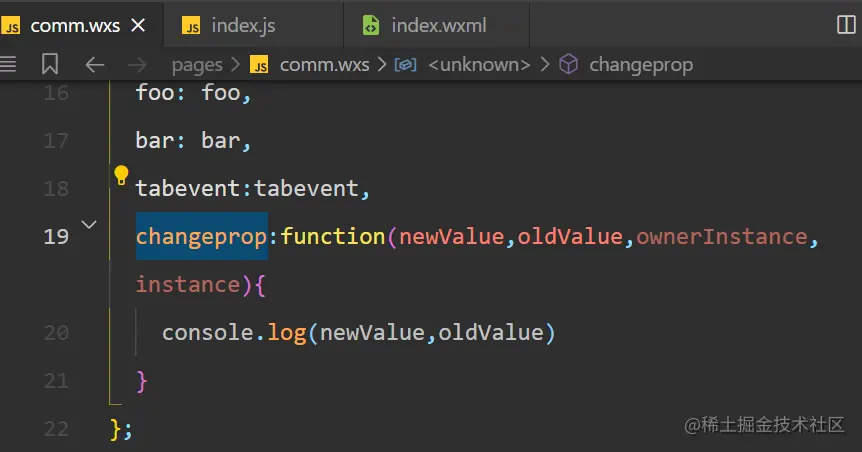Click line number 22 in the gutter
The width and height of the screenshot is (862, 452).
pos(56,429)
